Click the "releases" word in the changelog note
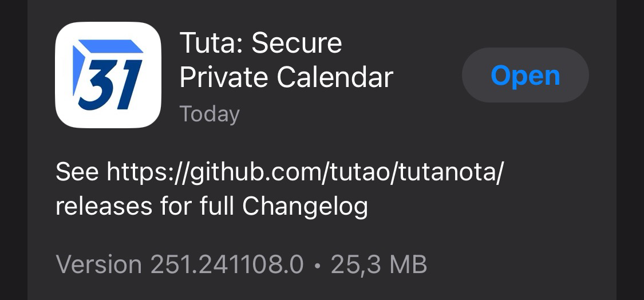The width and height of the screenshot is (644, 300). point(103,207)
